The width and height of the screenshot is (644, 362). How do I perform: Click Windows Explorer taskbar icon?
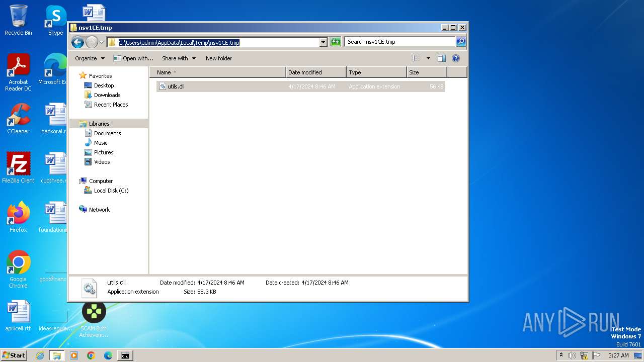[57, 355]
